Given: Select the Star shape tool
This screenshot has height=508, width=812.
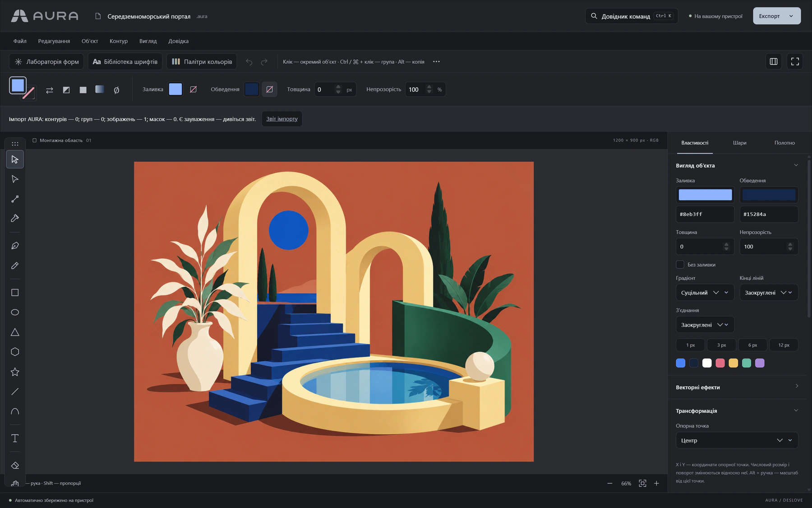Looking at the screenshot, I should pyautogui.click(x=15, y=372).
